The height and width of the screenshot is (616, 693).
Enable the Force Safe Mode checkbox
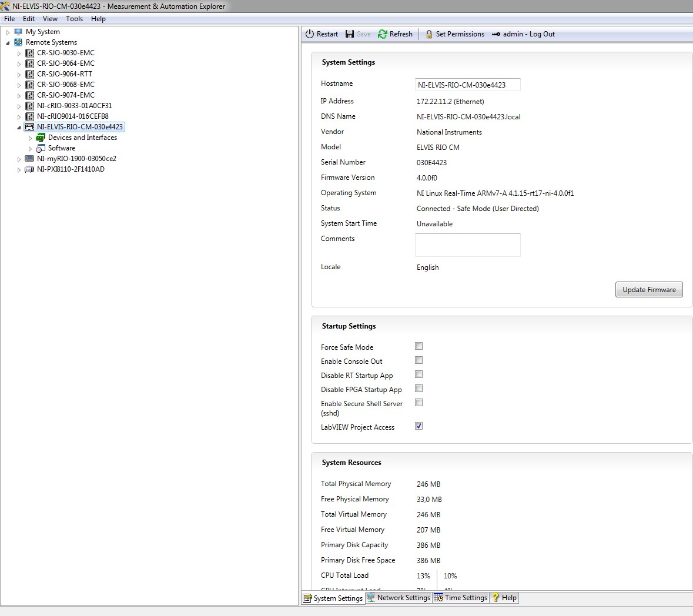pyautogui.click(x=419, y=346)
